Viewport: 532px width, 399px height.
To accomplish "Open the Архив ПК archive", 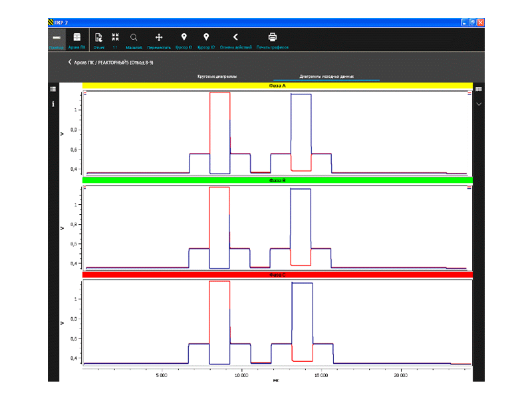I will (76, 40).
